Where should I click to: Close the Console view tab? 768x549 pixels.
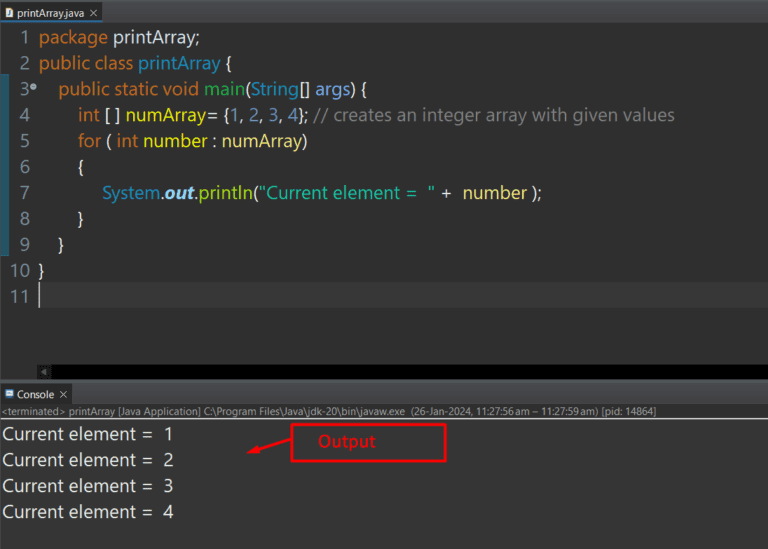tap(64, 394)
